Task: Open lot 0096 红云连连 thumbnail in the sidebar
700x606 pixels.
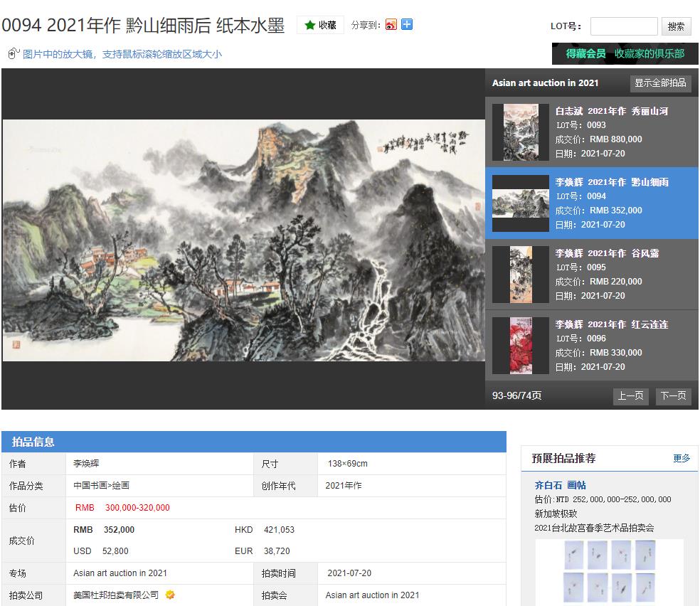Action: [520, 345]
